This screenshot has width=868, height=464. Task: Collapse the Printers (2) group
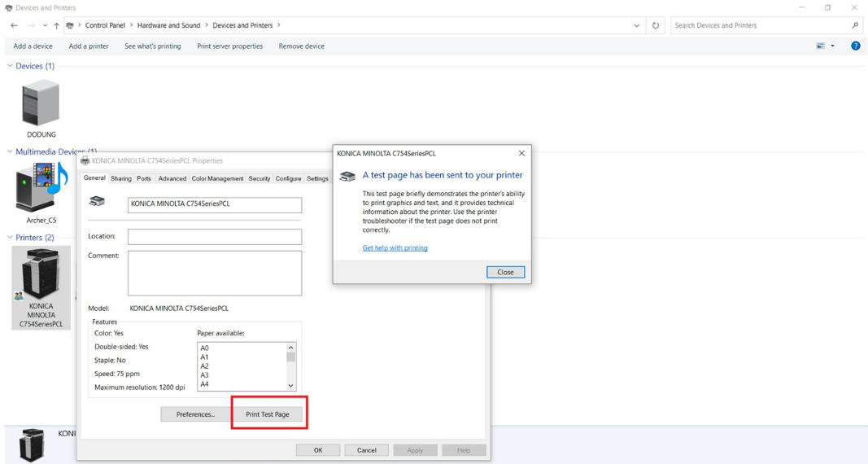click(x=10, y=238)
